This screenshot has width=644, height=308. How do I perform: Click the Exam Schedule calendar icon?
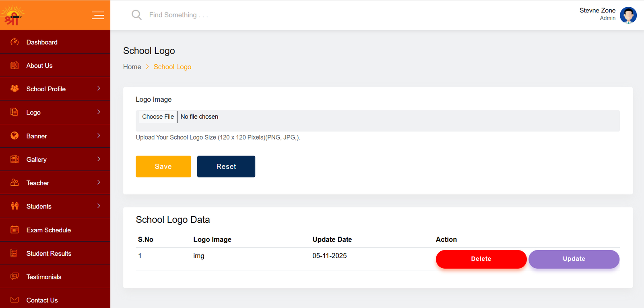pos(14,230)
